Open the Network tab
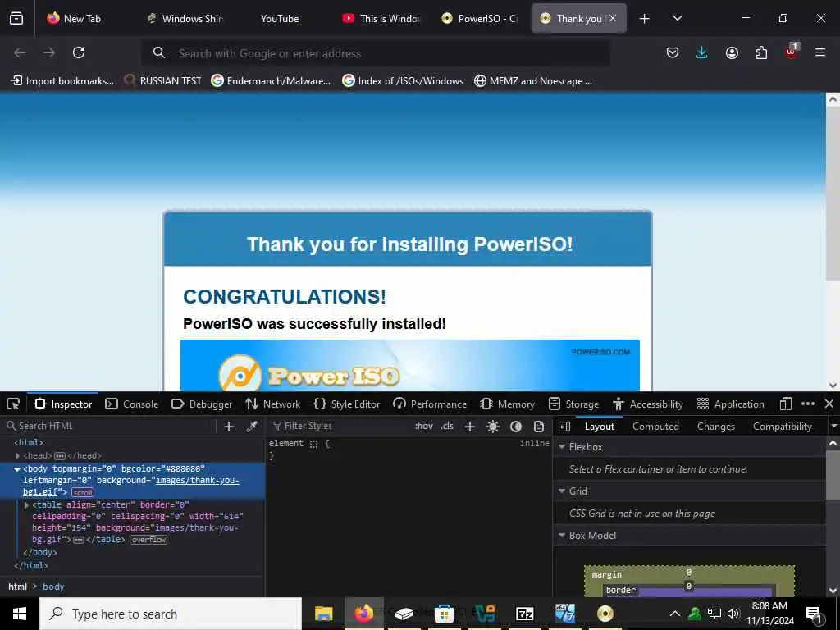The image size is (840, 630). 272,404
